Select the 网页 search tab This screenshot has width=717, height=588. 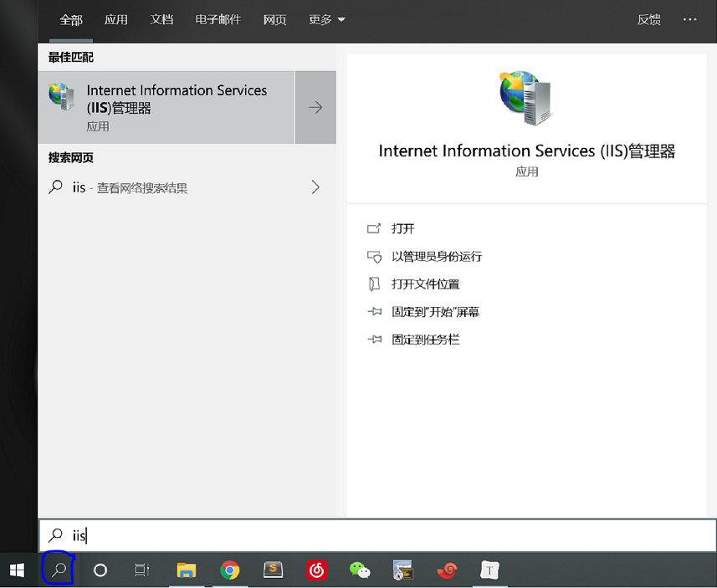point(274,20)
